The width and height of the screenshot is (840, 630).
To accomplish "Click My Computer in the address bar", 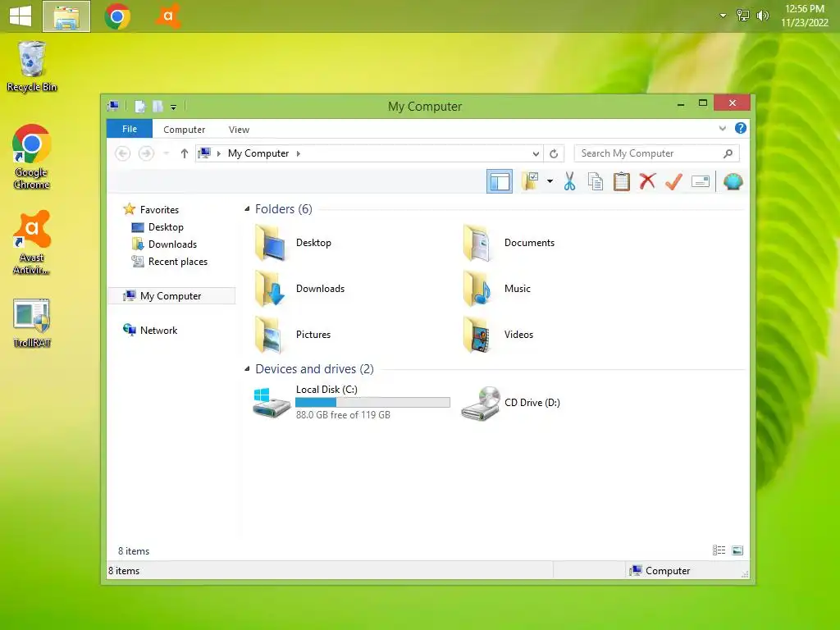I will pos(258,153).
